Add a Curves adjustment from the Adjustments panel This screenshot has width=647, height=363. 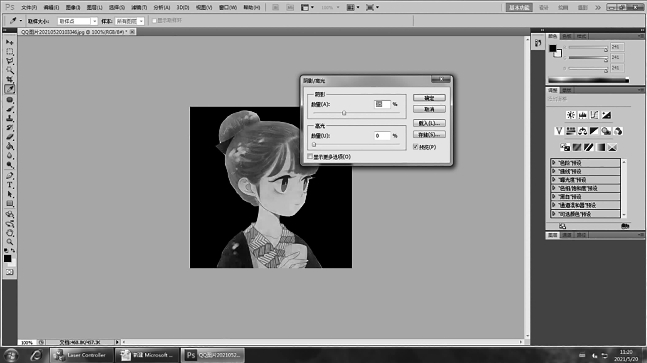(x=594, y=115)
